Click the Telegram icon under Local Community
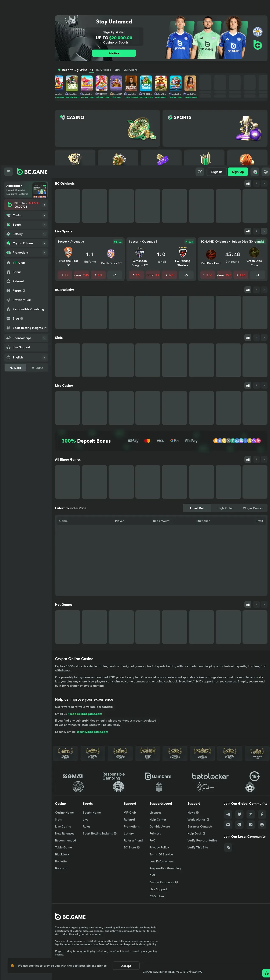Viewport: 270px width, 980px height. [x=228, y=847]
